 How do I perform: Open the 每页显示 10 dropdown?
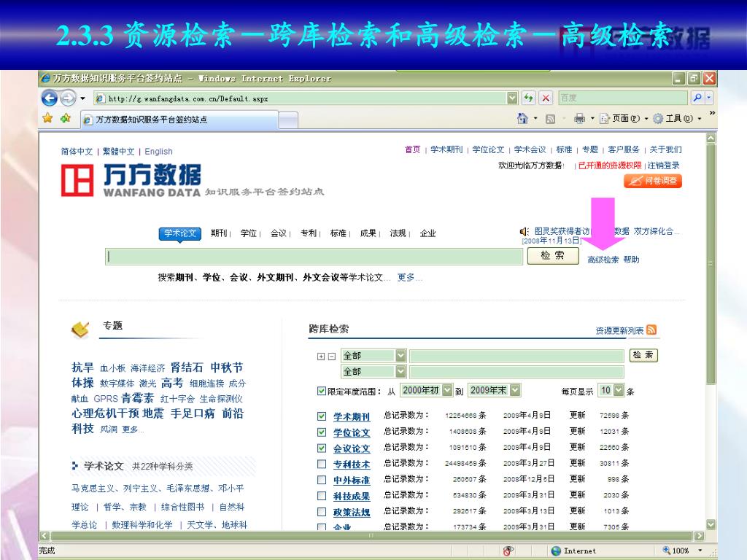coord(619,390)
